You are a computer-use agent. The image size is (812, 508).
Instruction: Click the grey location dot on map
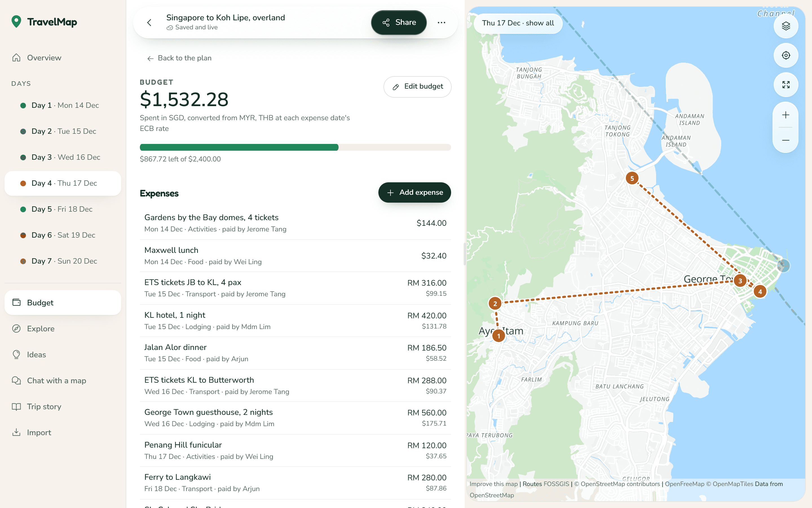point(784,266)
